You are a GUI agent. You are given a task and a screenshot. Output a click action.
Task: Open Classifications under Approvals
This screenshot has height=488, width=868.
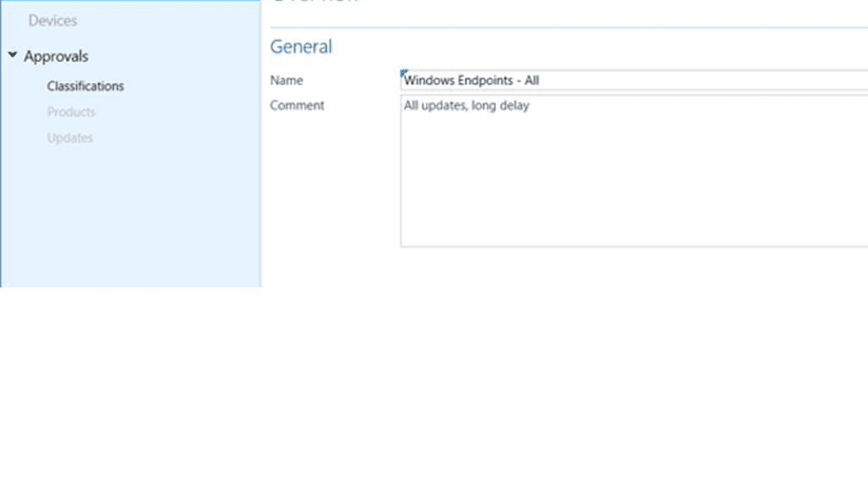pos(85,86)
